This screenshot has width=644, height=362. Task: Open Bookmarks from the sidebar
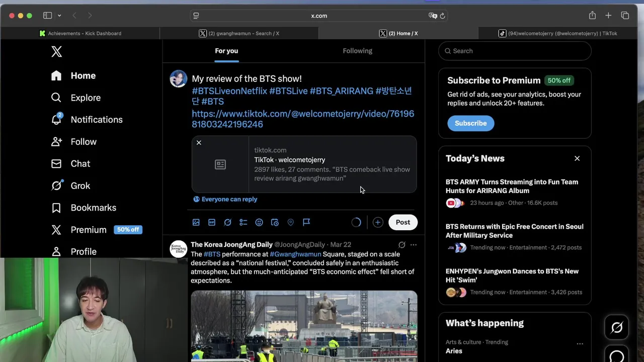pyautogui.click(x=84, y=208)
